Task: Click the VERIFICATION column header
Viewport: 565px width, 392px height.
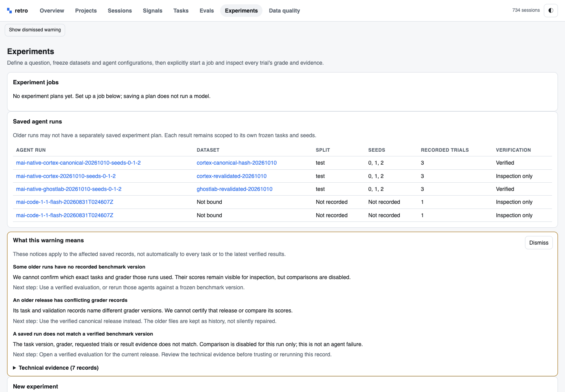Action: tap(513, 150)
